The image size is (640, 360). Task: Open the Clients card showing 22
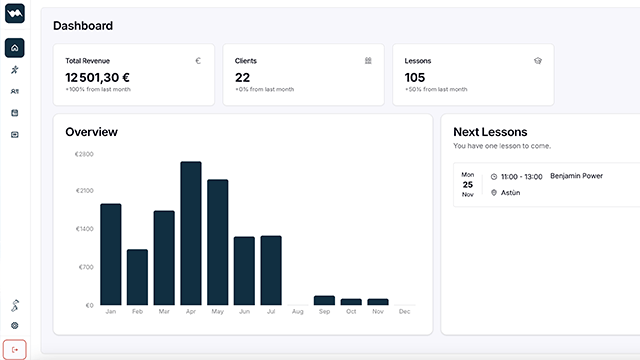click(303, 75)
